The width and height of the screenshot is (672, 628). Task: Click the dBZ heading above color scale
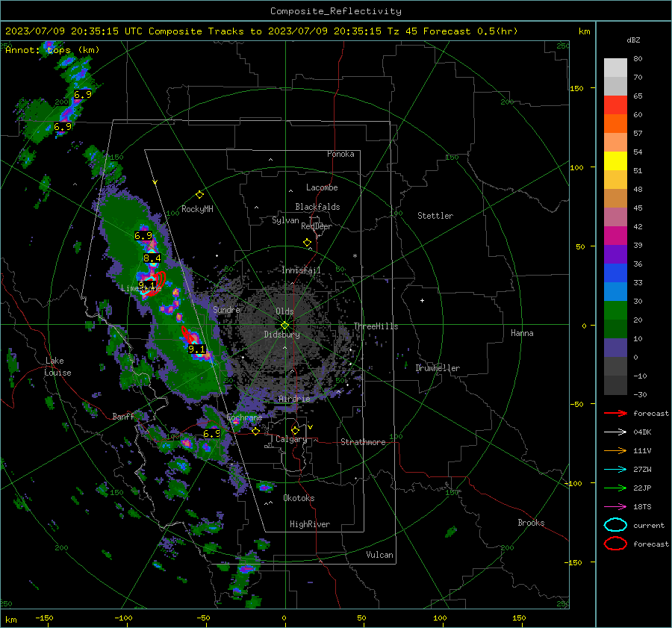coord(633,40)
